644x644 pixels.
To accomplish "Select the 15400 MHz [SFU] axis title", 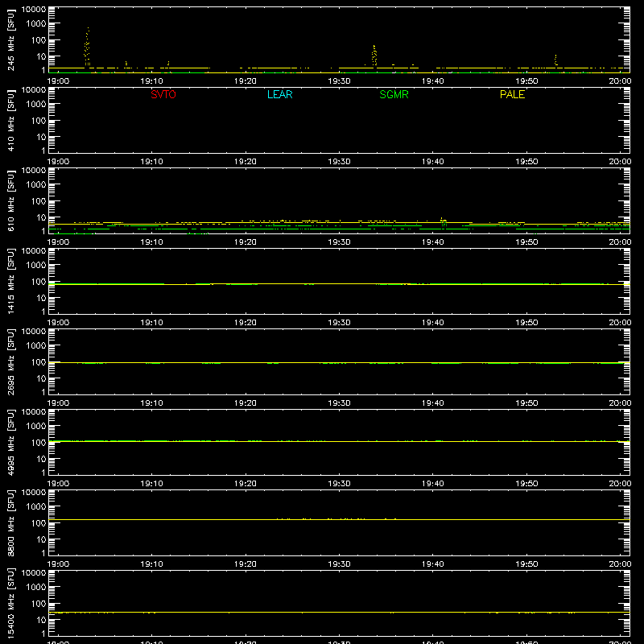I will [11, 604].
